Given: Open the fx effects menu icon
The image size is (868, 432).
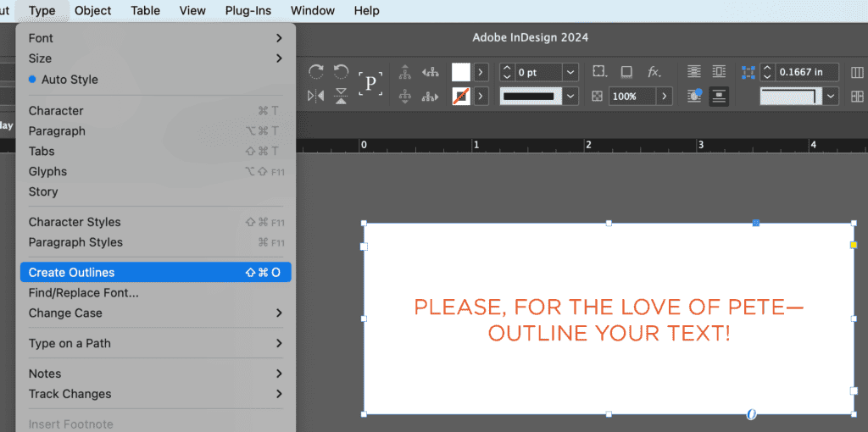Looking at the screenshot, I should 654,72.
